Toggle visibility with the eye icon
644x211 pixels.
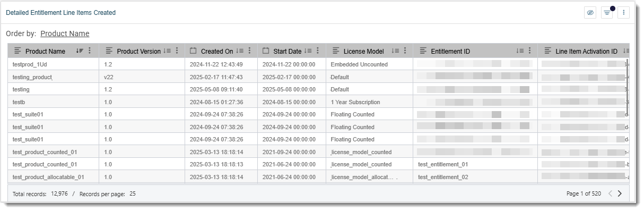590,13
